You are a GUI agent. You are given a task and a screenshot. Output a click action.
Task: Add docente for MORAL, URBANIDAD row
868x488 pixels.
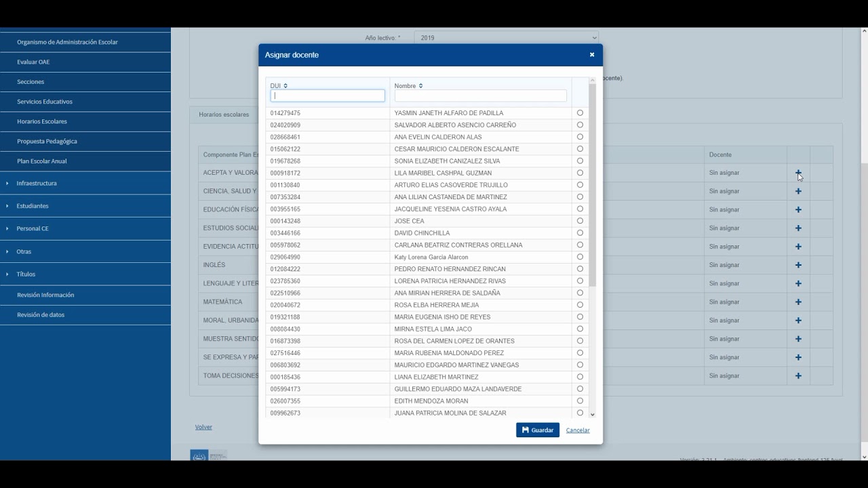point(798,321)
